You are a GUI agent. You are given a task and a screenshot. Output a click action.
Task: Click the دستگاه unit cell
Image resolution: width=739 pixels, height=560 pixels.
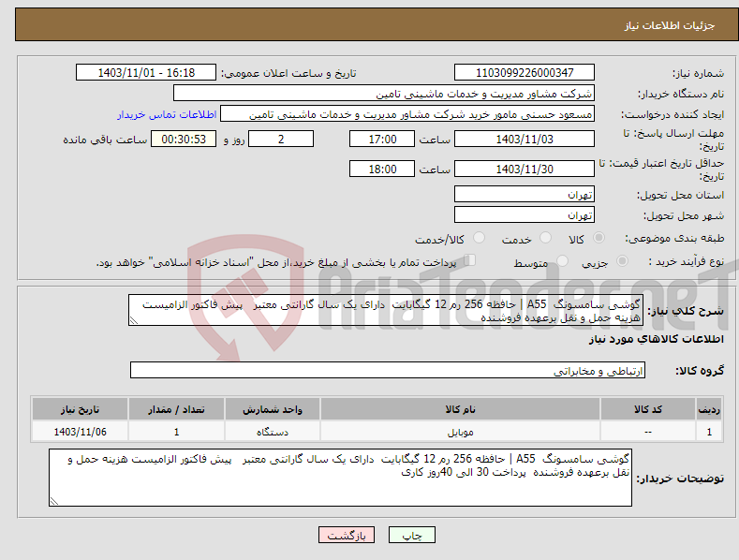coord(272,432)
